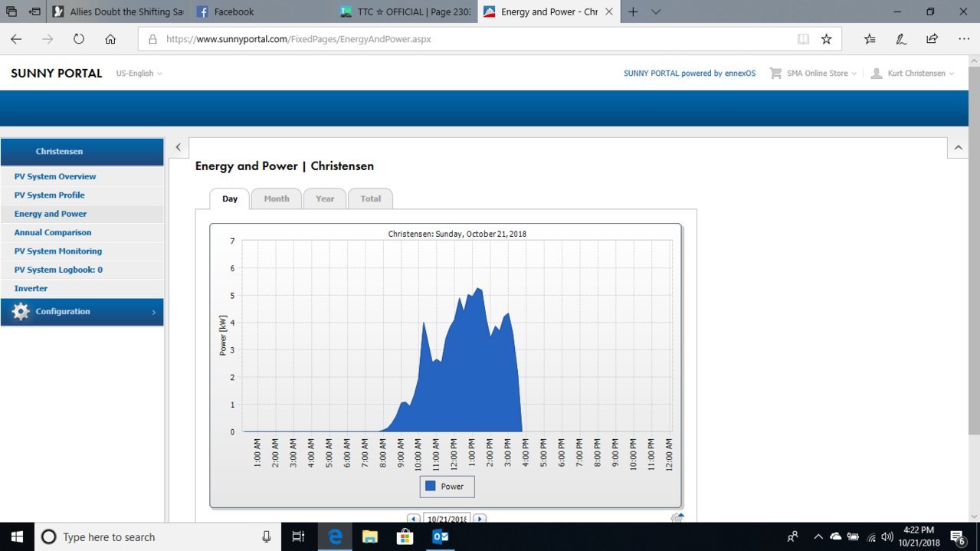
Task: Click the SUNNY PORTAL logo
Action: coord(56,74)
